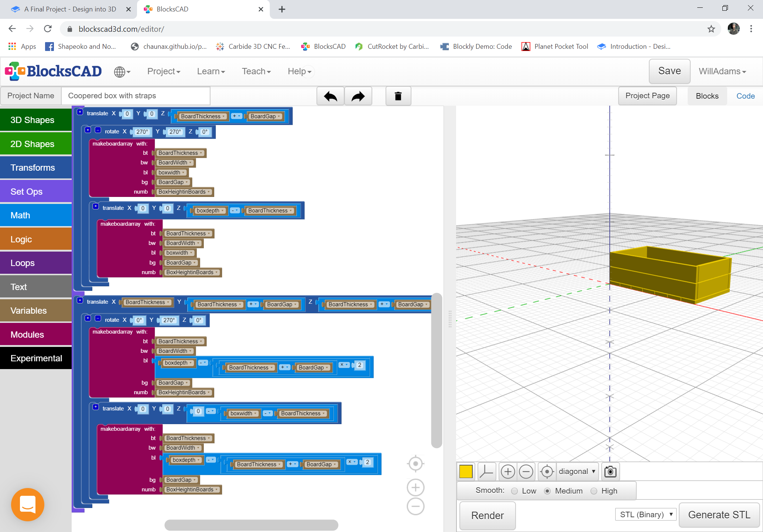The height and width of the screenshot is (532, 763).
Task: Click the undo arrow button
Action: tap(331, 96)
